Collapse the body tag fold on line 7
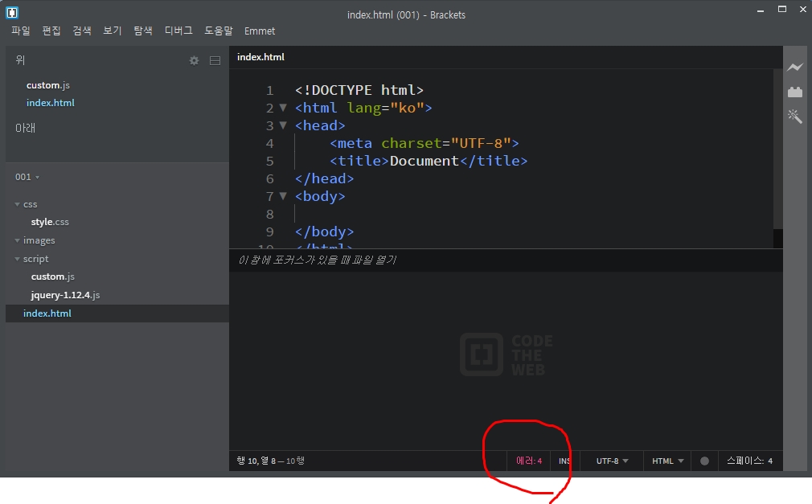 (x=283, y=196)
